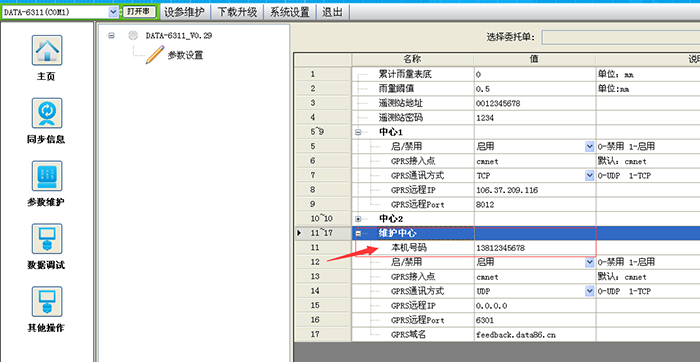The image size is (700, 362).
Task: Click the row 13 GPRS接入点 value cmnet
Action: coord(535,277)
